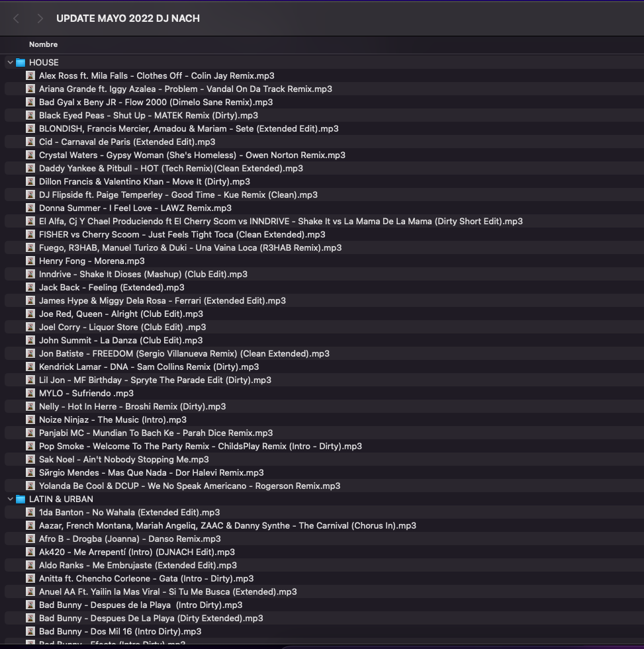
Task: Select 'Panjabi MC - Mundian To Bach Ke' file
Action: (156, 433)
